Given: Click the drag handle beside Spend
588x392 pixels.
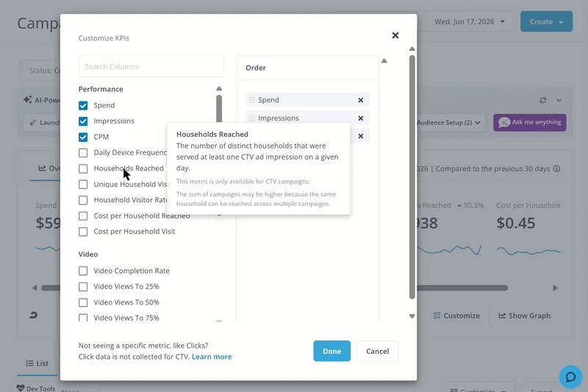Looking at the screenshot, I should pyautogui.click(x=252, y=100).
